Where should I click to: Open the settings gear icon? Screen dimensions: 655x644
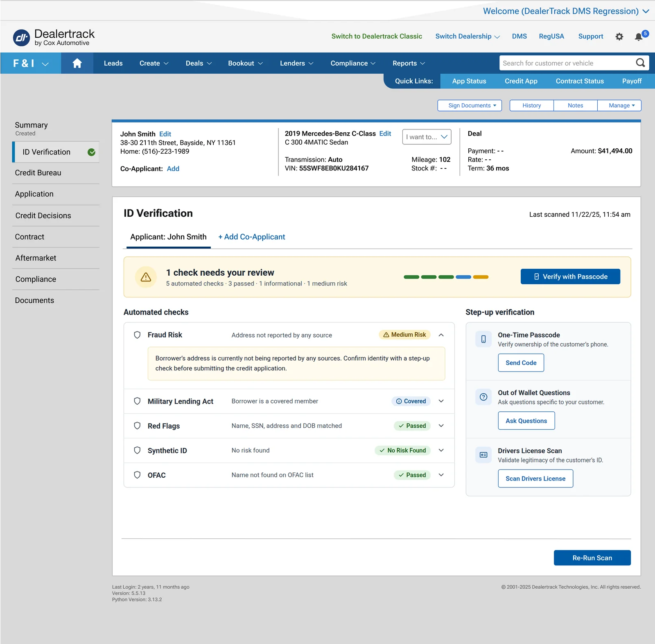[619, 36]
